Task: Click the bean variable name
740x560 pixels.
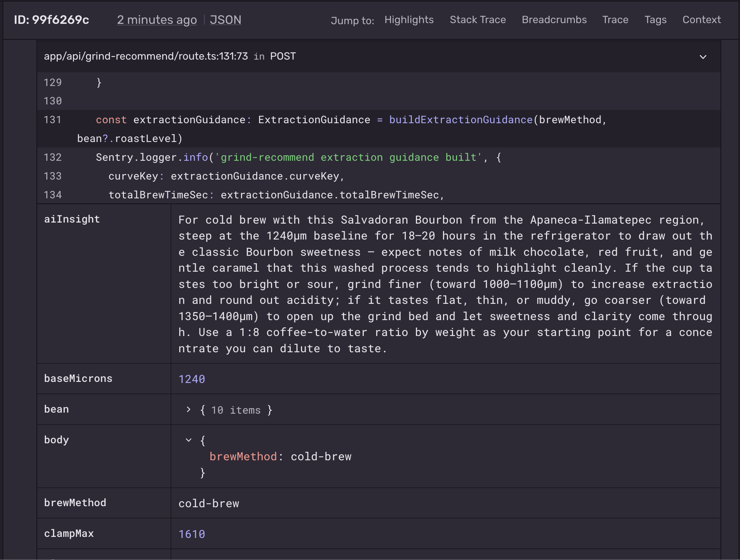Action: coord(56,409)
